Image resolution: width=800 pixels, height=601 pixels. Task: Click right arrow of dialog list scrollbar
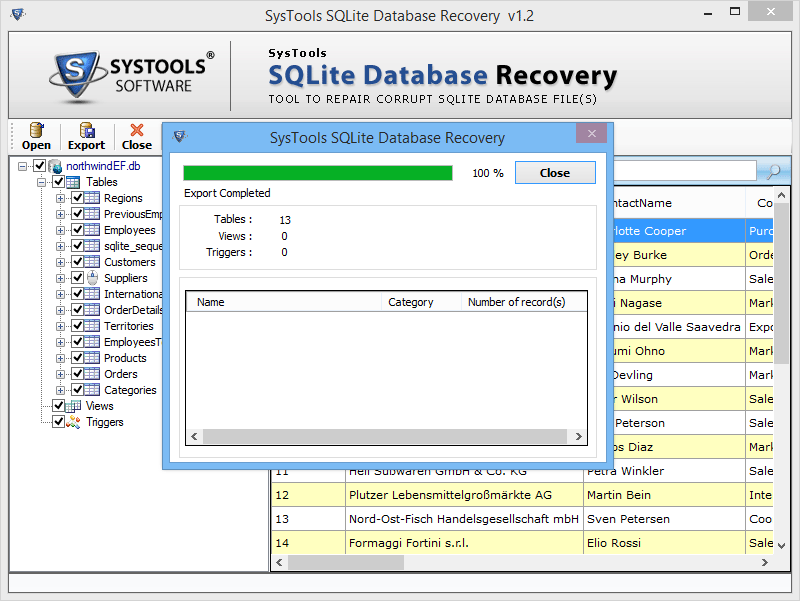[x=578, y=436]
